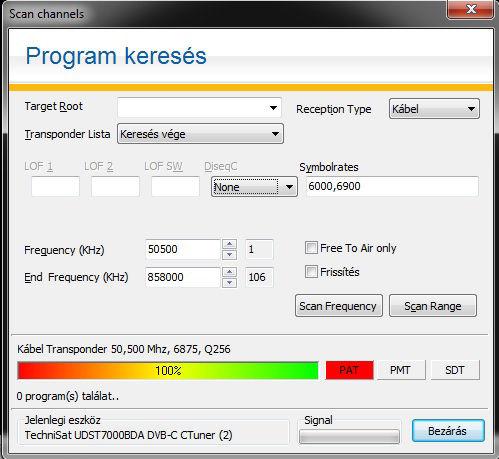
Task: Click the TechniSat UDST7000BDA DVB-C CTuner device text
Action: pyautogui.click(x=128, y=435)
